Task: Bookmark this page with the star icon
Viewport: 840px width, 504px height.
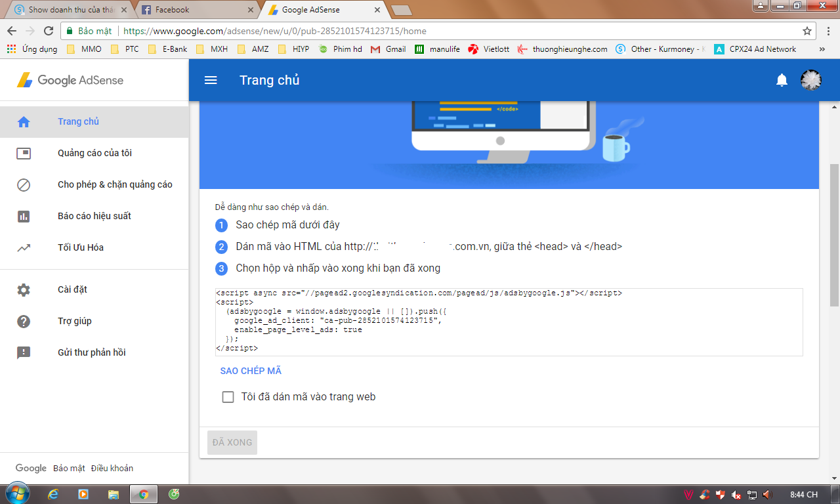Action: pyautogui.click(x=807, y=31)
